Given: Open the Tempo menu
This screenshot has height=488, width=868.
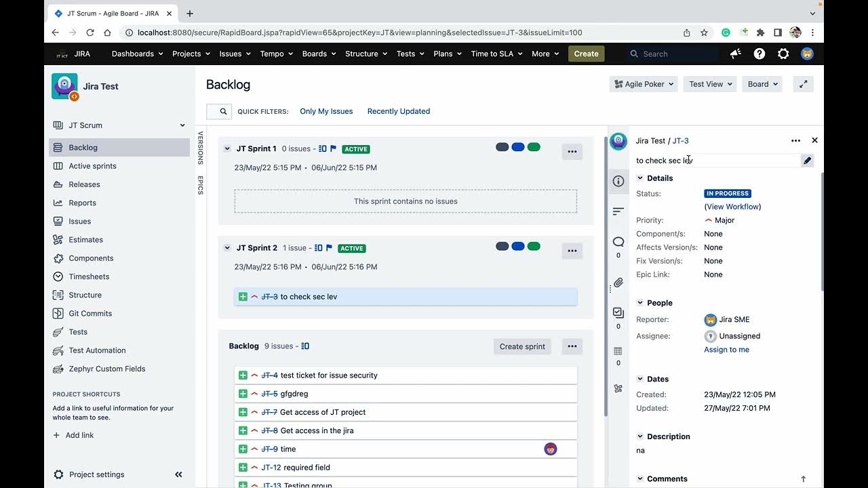Looking at the screenshot, I should pos(277,54).
